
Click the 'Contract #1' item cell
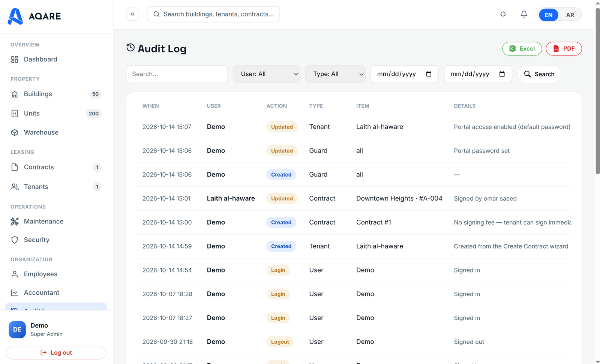(x=373, y=222)
